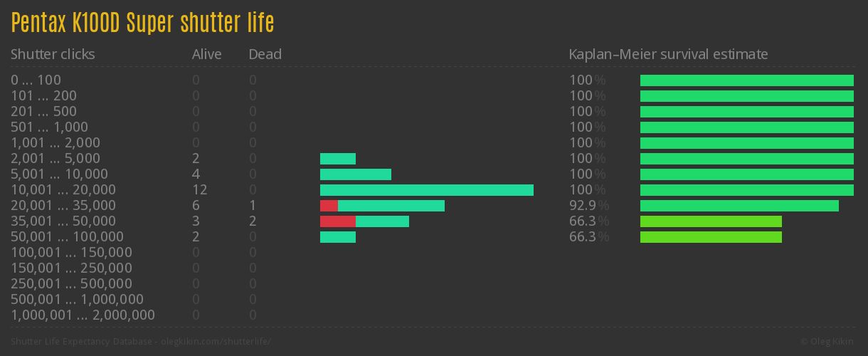Click the Kaplan–Meier survival estimate heading
This screenshot has height=356, width=868.
668,54
